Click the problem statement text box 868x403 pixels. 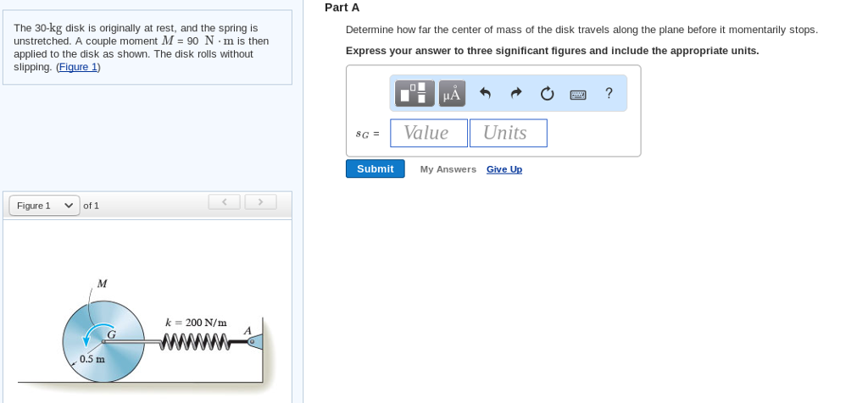pos(147,47)
